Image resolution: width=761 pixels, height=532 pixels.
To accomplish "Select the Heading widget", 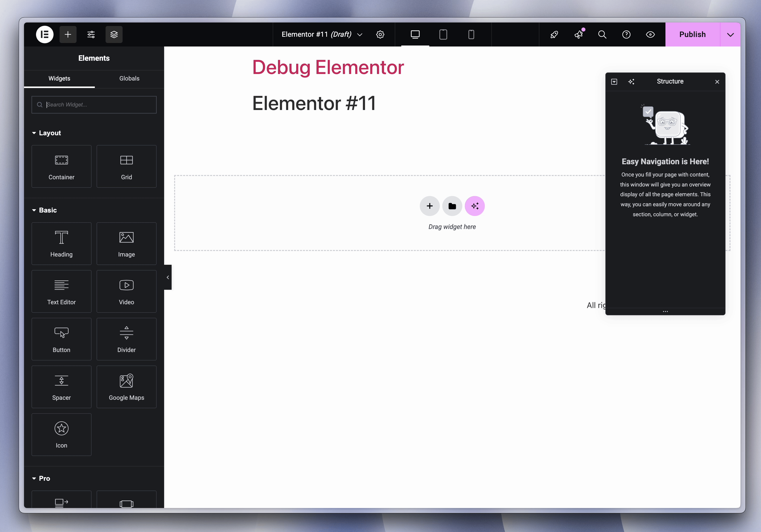I will click(x=61, y=243).
